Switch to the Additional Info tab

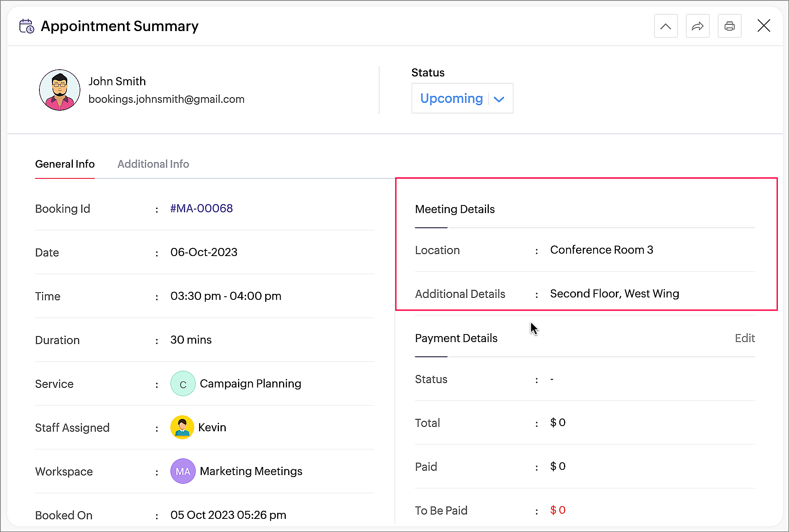[153, 164]
